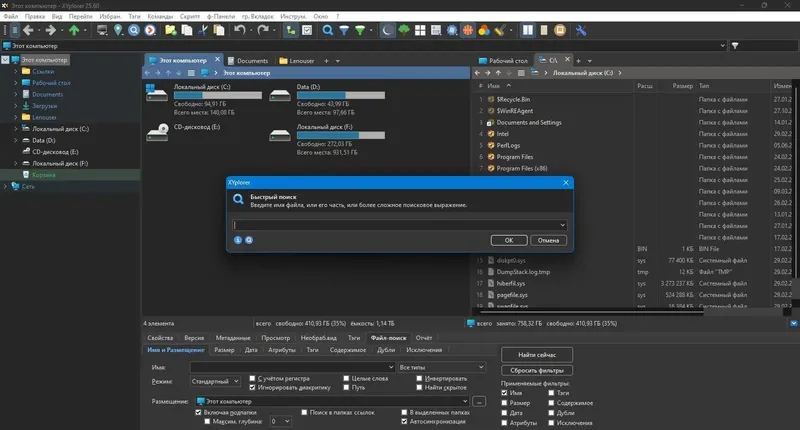Viewport: 800px width, 430px height.
Task: Go up one level with green arrow
Action: pyautogui.click(x=74, y=31)
